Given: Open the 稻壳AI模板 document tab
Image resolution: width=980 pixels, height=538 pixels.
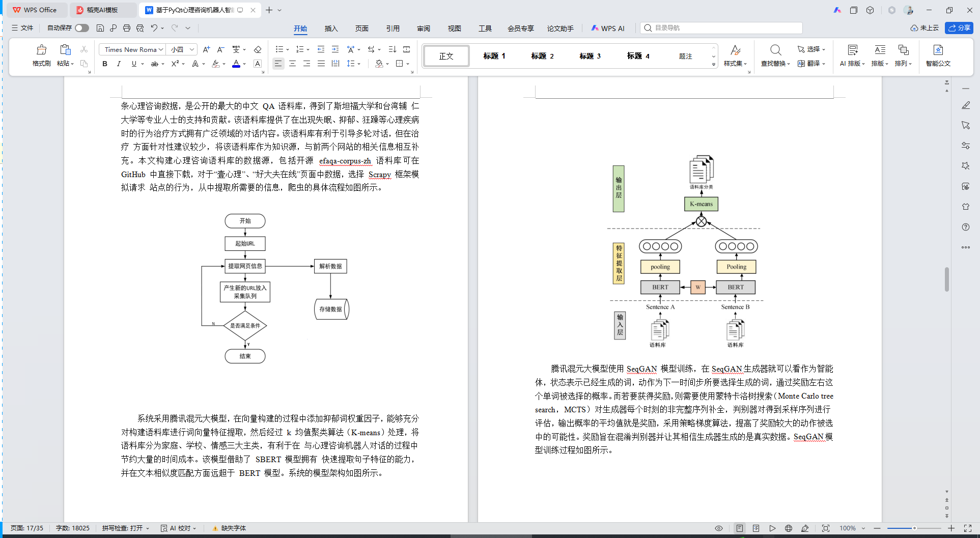Looking at the screenshot, I should (x=104, y=10).
